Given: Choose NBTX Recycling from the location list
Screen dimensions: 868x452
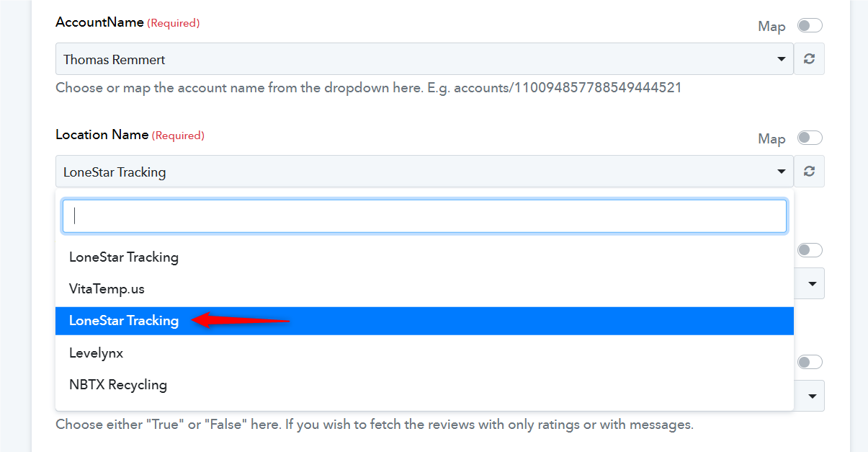Looking at the screenshot, I should click(424, 385).
